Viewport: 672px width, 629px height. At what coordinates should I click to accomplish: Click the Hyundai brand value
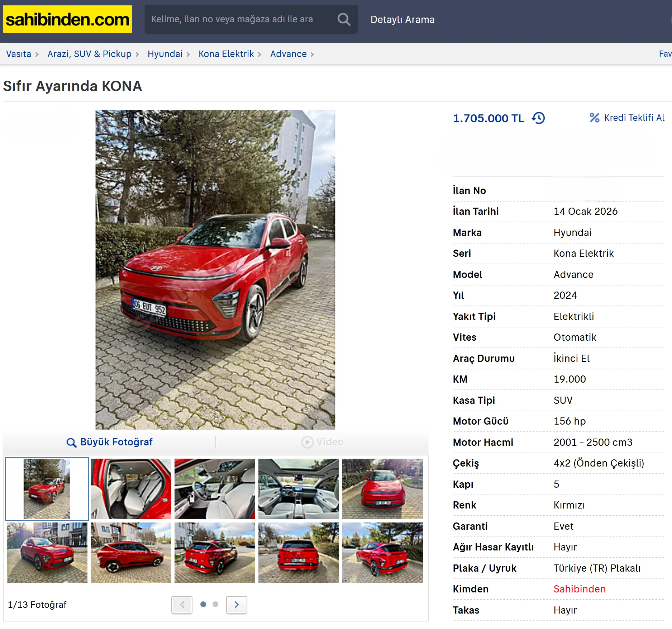[572, 233]
